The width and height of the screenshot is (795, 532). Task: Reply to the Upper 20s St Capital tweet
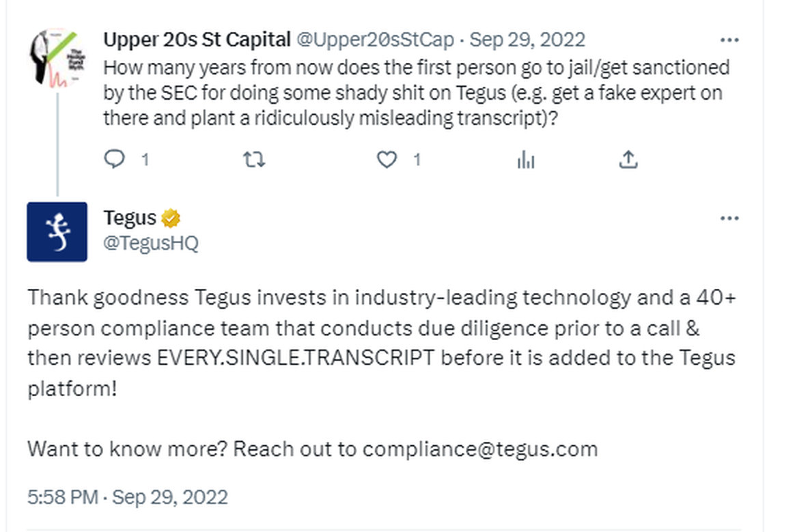click(115, 160)
